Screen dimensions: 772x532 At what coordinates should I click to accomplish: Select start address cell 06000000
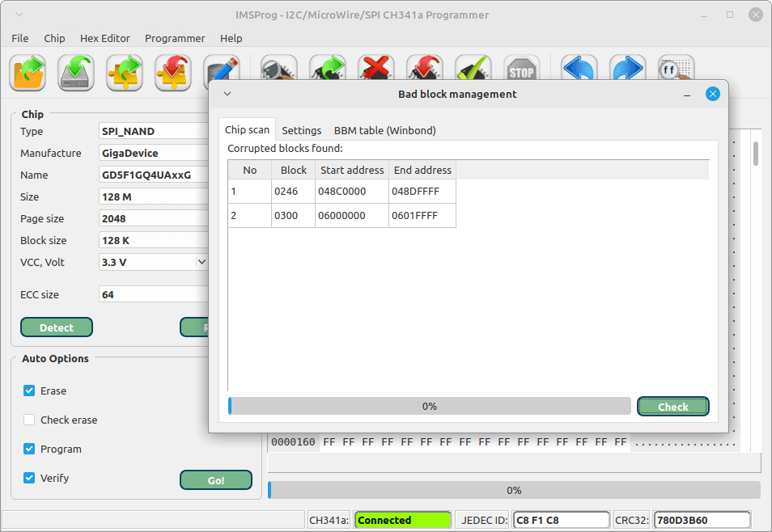click(x=352, y=216)
